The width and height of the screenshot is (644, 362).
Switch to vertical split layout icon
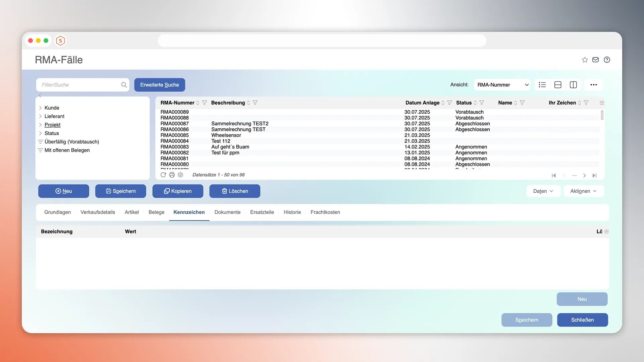point(573,85)
